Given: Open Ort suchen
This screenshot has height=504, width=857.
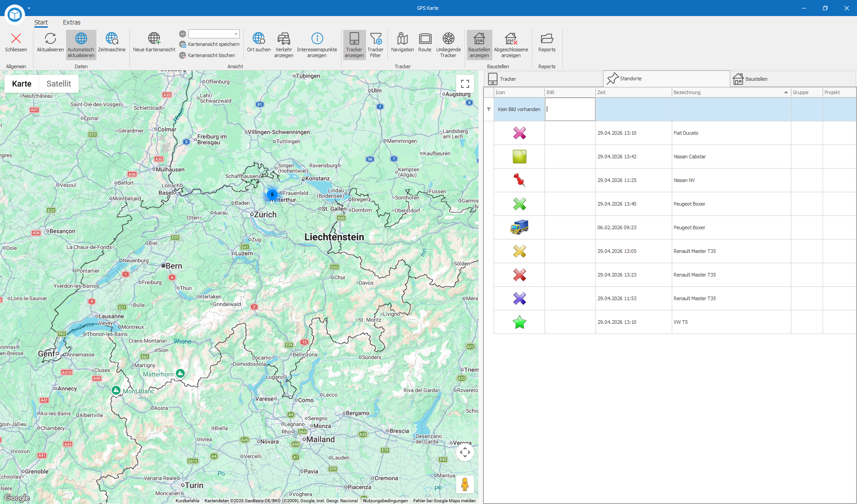Looking at the screenshot, I should click(x=259, y=42).
